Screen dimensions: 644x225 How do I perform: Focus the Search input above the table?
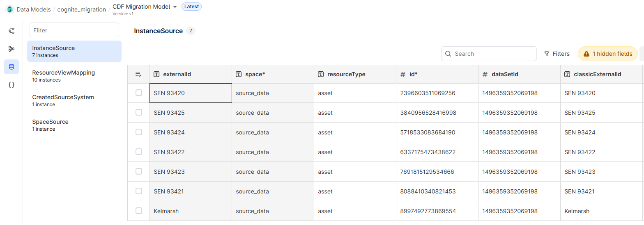point(489,54)
